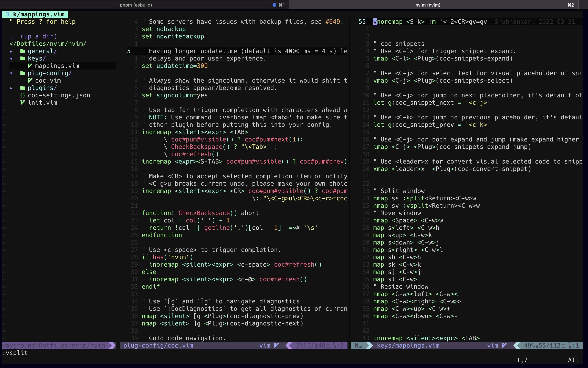Click 'nmap <C-w><left> <C-w><' line
The width and height of the screenshot is (588, 368).
(415, 294)
